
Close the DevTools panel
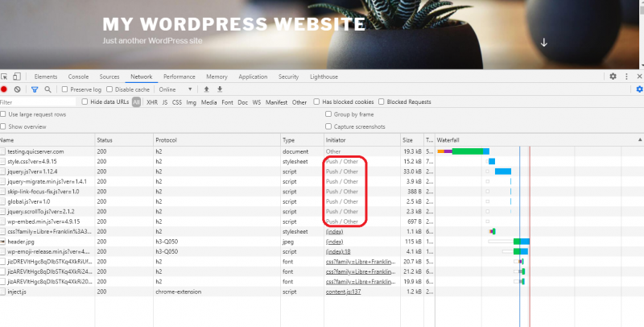click(x=639, y=77)
